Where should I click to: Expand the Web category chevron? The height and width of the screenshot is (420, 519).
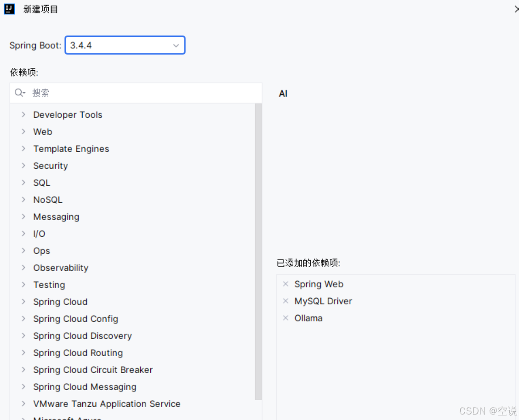click(23, 131)
